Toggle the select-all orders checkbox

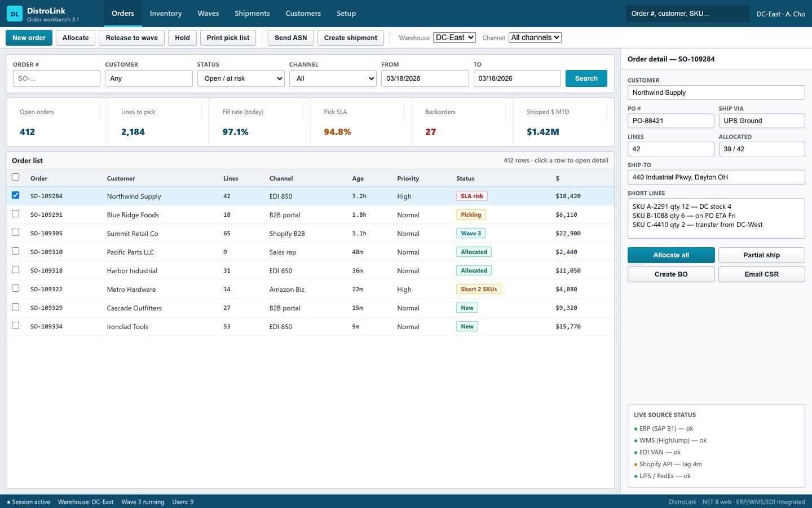click(15, 177)
